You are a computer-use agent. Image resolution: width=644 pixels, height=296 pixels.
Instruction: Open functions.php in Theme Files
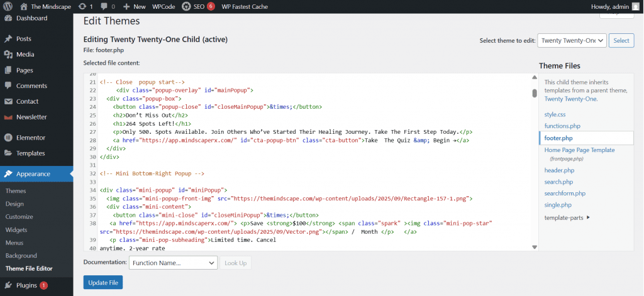pos(562,126)
